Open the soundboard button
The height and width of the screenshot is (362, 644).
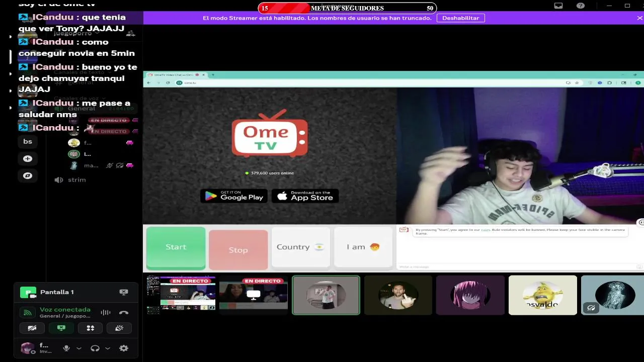point(119,328)
